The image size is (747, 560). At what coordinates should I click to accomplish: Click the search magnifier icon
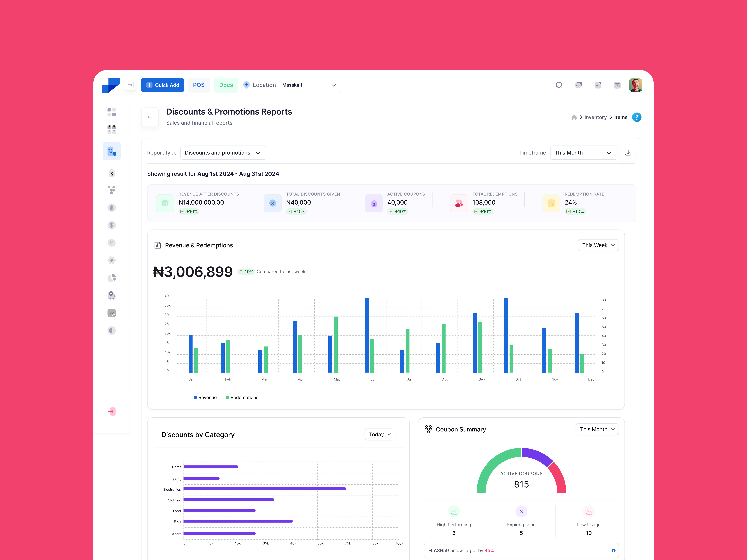[x=559, y=85]
